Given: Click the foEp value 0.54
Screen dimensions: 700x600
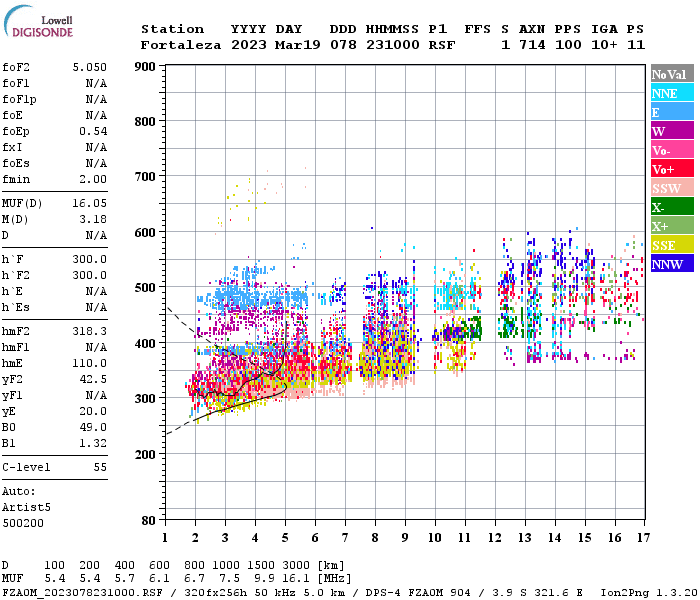Looking at the screenshot, I should [x=93, y=131].
